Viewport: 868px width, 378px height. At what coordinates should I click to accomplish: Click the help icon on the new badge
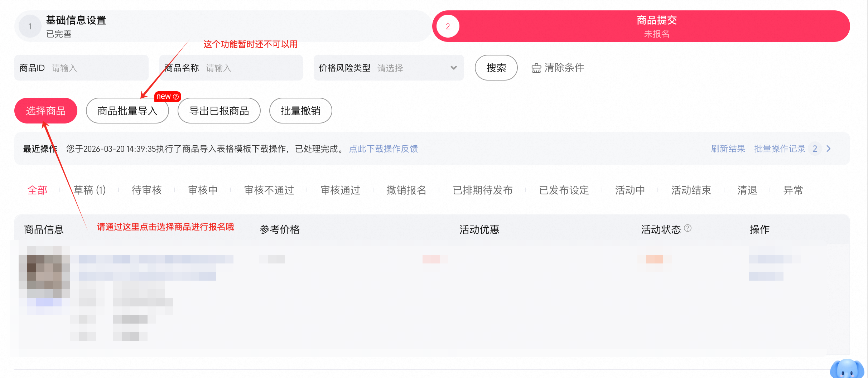(176, 97)
